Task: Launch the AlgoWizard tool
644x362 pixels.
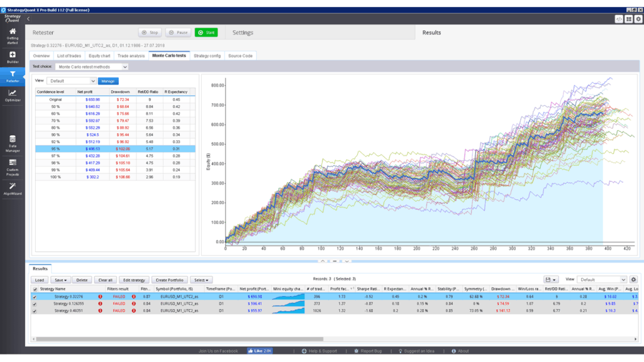Action: 13,188
